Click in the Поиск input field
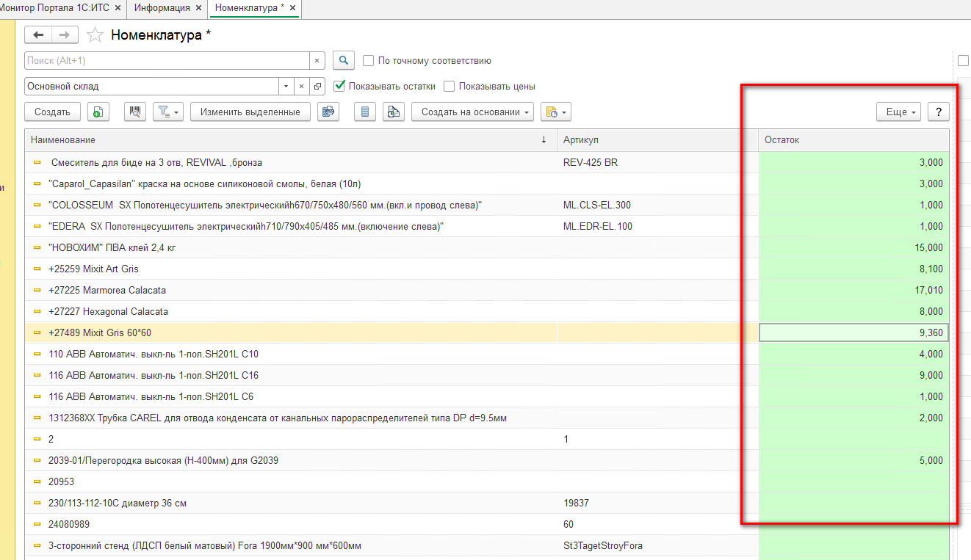971x560 pixels. (x=166, y=61)
